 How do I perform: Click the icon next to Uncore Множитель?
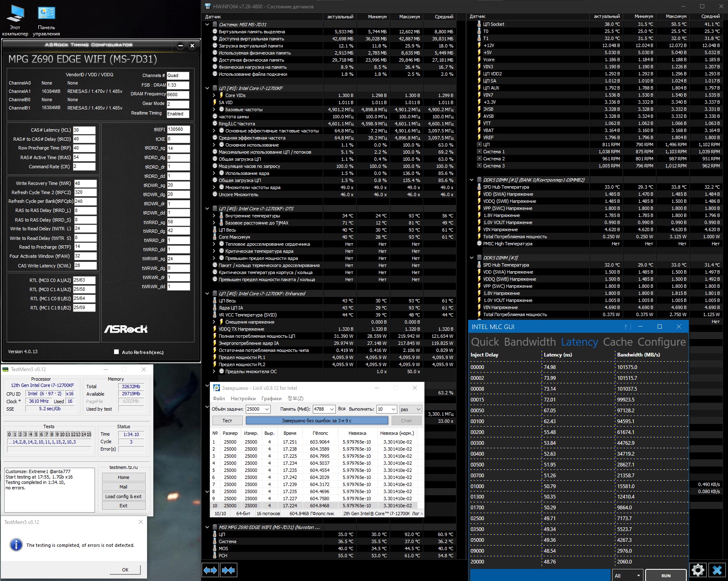pos(215,194)
